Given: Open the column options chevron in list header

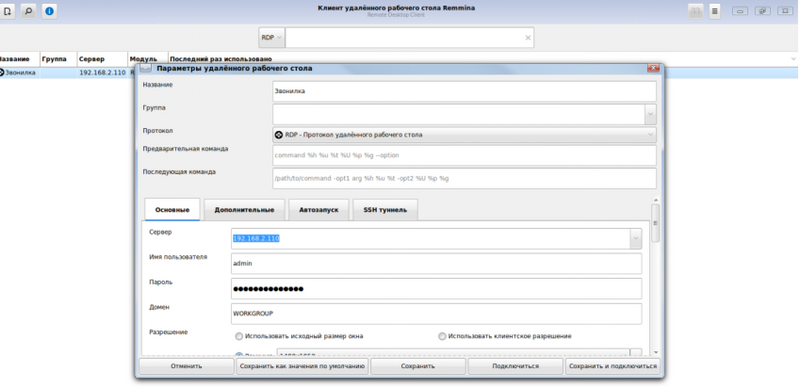Looking at the screenshot, I should [x=792, y=59].
